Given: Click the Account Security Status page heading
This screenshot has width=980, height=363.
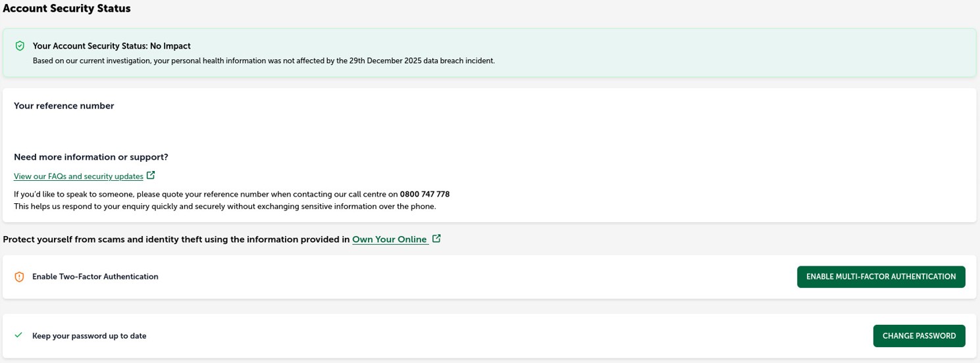Looking at the screenshot, I should point(66,9).
